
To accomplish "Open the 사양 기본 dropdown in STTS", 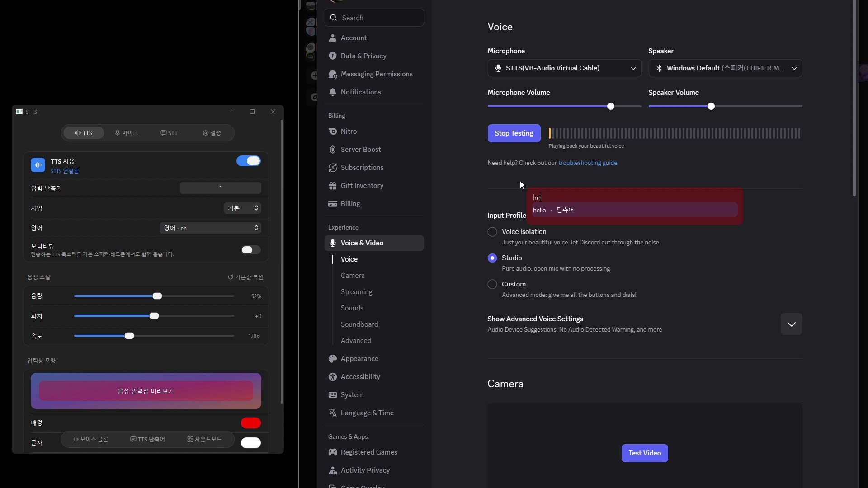I will pos(242,208).
